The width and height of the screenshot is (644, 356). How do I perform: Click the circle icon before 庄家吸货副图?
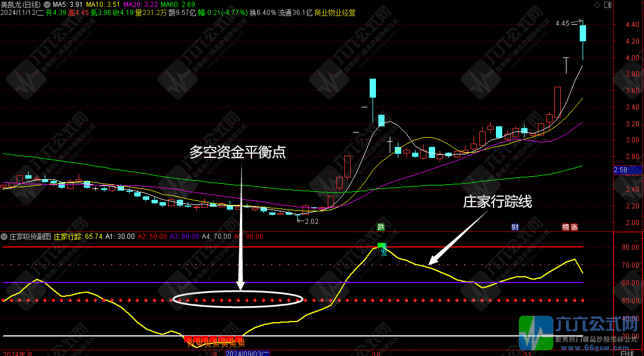click(x=5, y=236)
